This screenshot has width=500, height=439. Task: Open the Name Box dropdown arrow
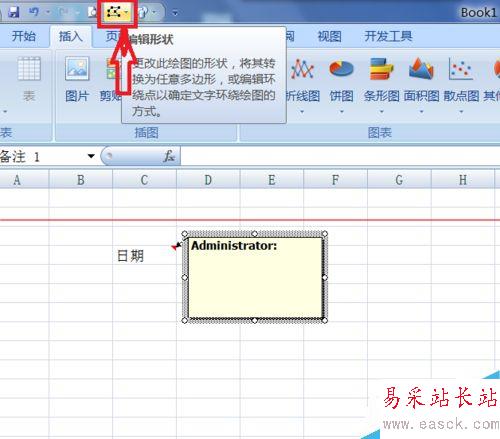(x=91, y=156)
